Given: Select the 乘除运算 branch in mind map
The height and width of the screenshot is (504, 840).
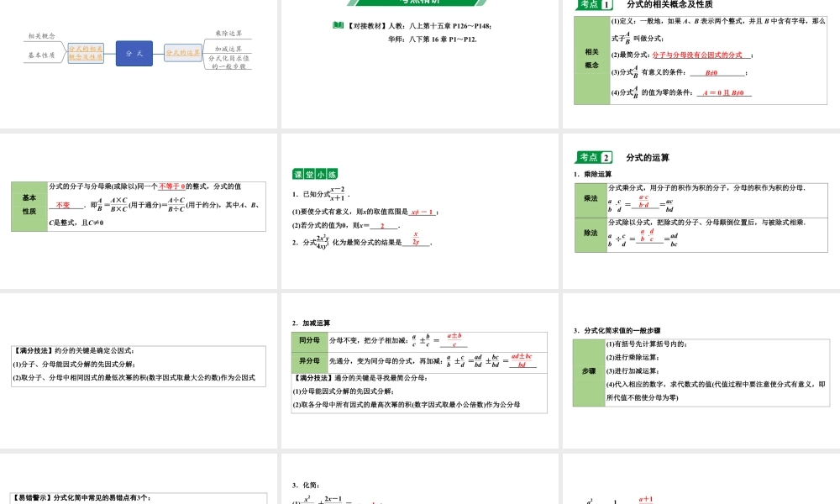Looking at the screenshot, I should coord(228,34).
